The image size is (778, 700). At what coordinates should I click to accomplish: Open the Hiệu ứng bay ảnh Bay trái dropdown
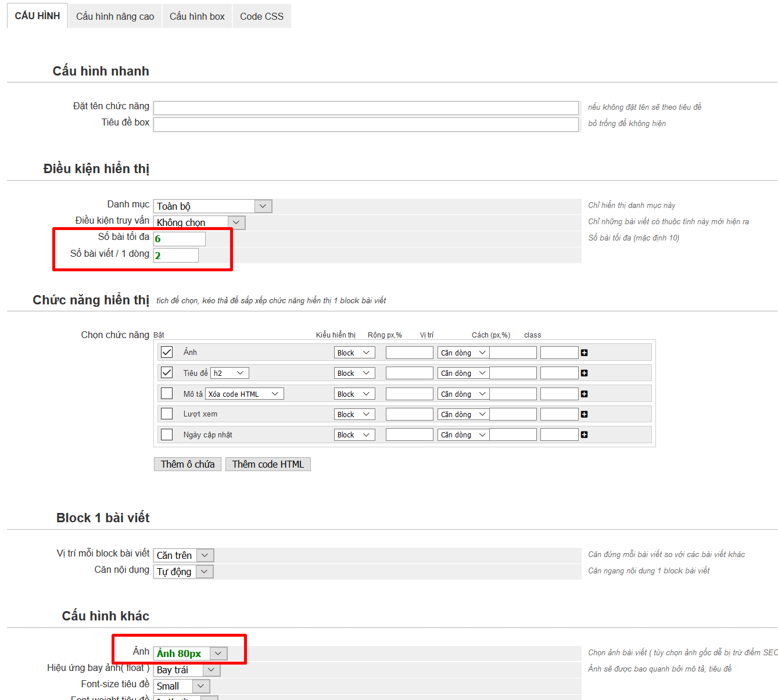(187, 670)
